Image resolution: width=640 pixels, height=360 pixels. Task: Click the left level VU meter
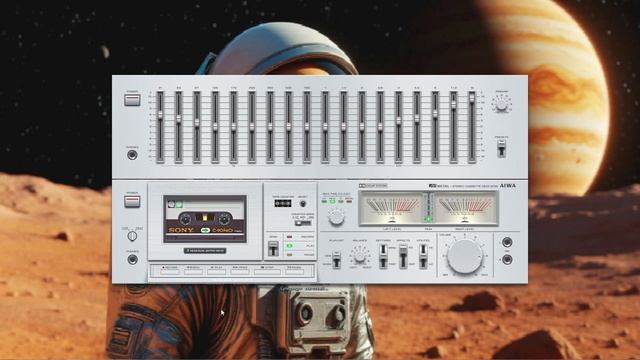[392, 208]
